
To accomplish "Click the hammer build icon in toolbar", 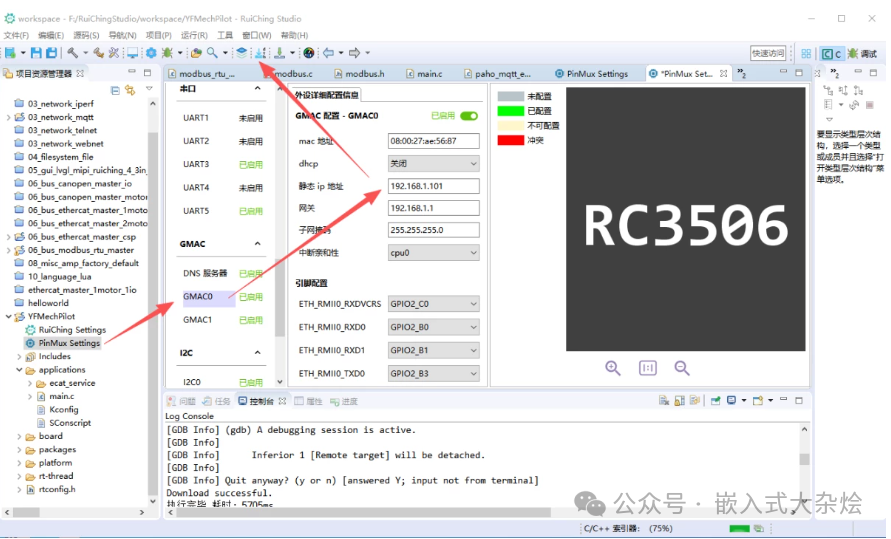I will coord(73,53).
